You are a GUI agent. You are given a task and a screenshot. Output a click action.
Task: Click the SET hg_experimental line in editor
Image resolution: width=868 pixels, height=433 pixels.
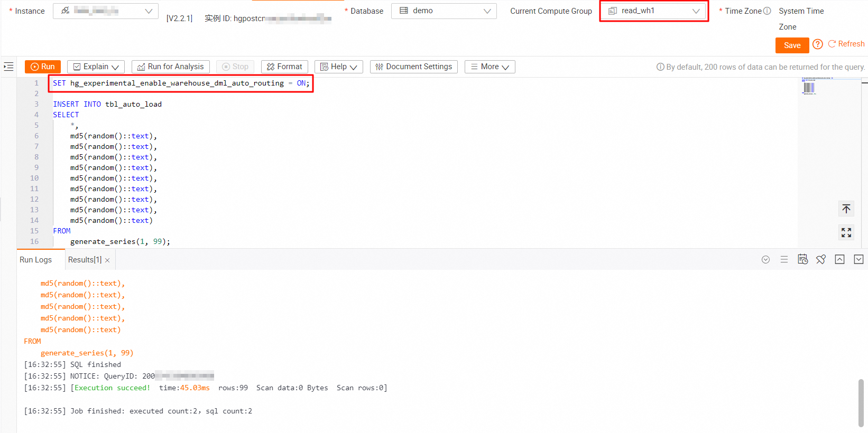pos(181,83)
